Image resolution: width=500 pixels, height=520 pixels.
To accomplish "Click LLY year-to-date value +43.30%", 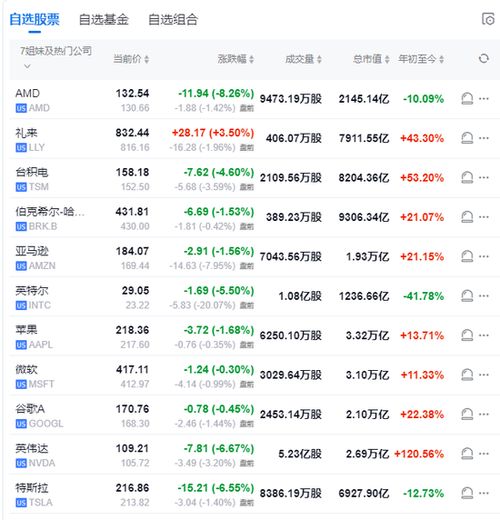I will pos(422,138).
